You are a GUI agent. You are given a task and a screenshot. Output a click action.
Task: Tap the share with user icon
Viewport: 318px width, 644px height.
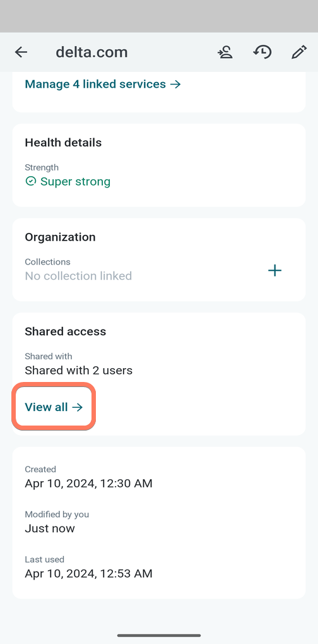point(225,52)
